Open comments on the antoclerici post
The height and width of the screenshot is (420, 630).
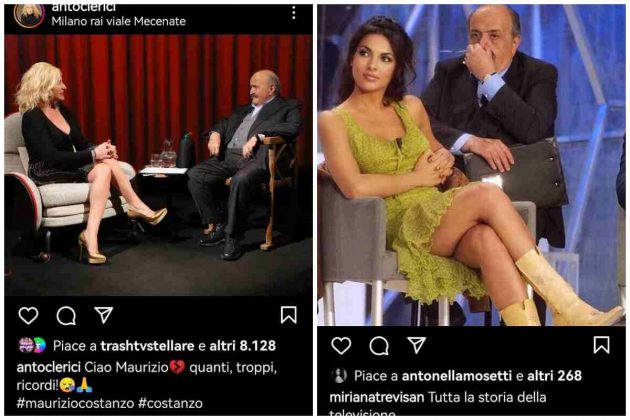point(66,316)
